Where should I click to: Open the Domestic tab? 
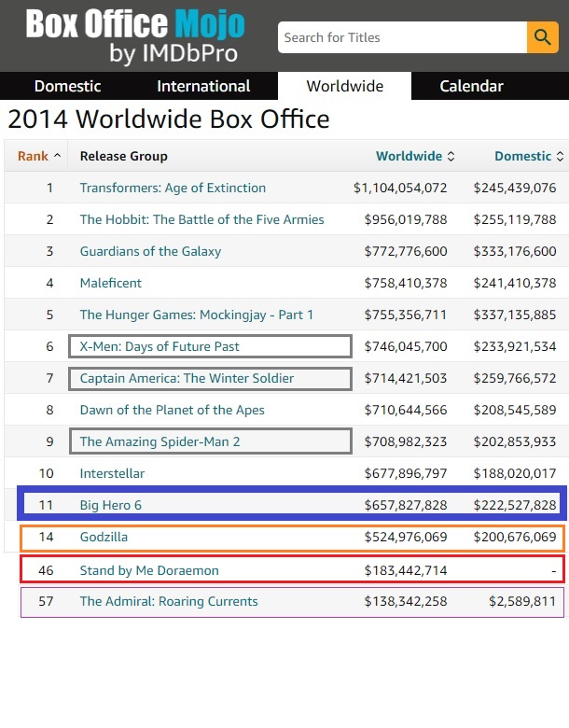[67, 86]
